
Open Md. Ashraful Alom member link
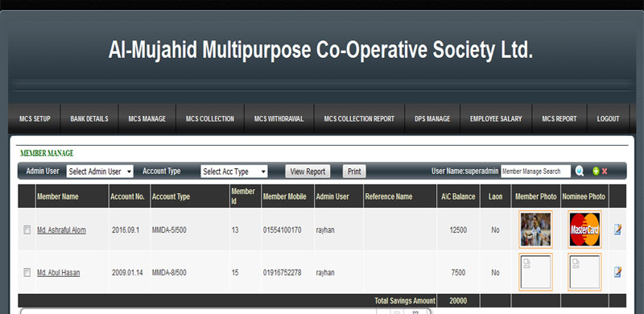(61, 229)
